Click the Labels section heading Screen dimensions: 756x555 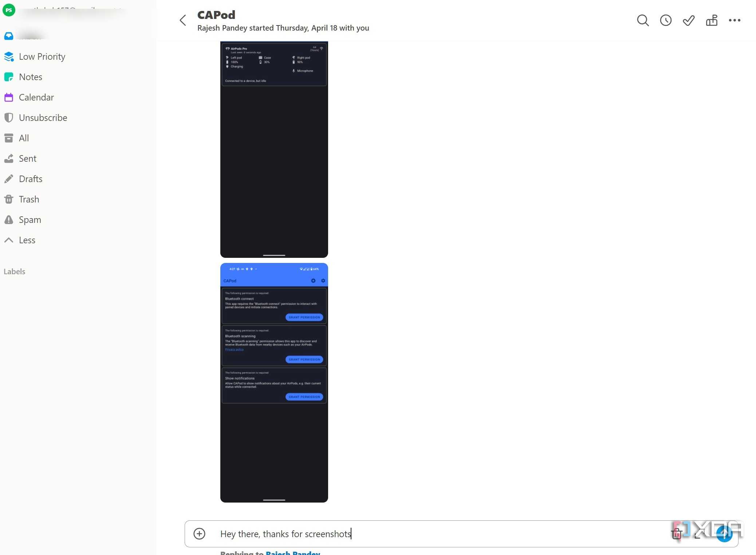15,271
